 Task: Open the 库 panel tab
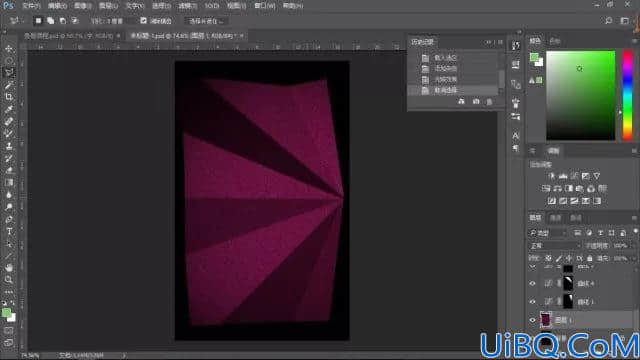tap(533, 151)
